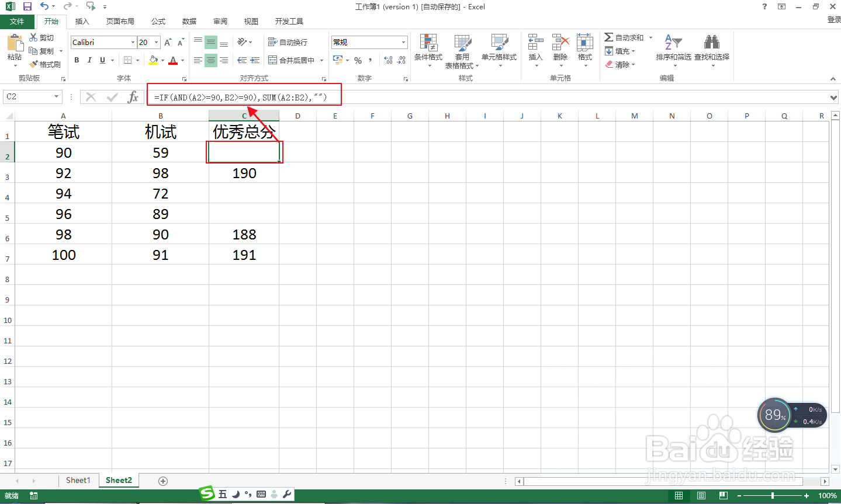The width and height of the screenshot is (841, 504).
Task: Switch to the Sheet1 worksheet tab
Action: (78, 481)
